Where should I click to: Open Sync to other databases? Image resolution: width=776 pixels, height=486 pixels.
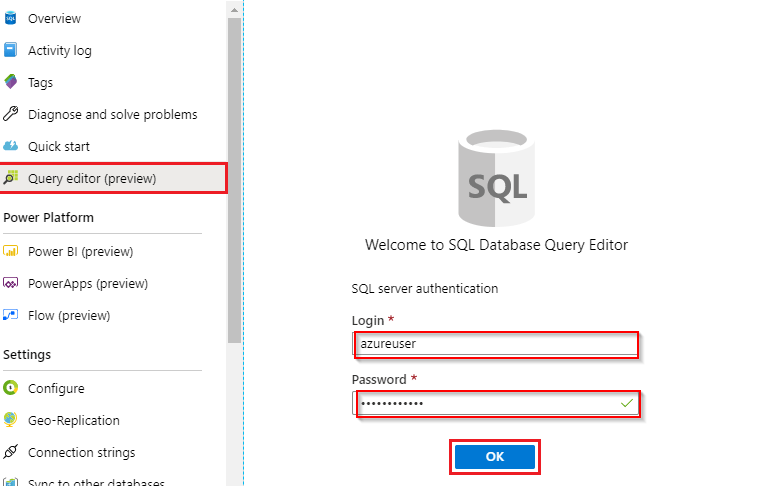pos(97,482)
